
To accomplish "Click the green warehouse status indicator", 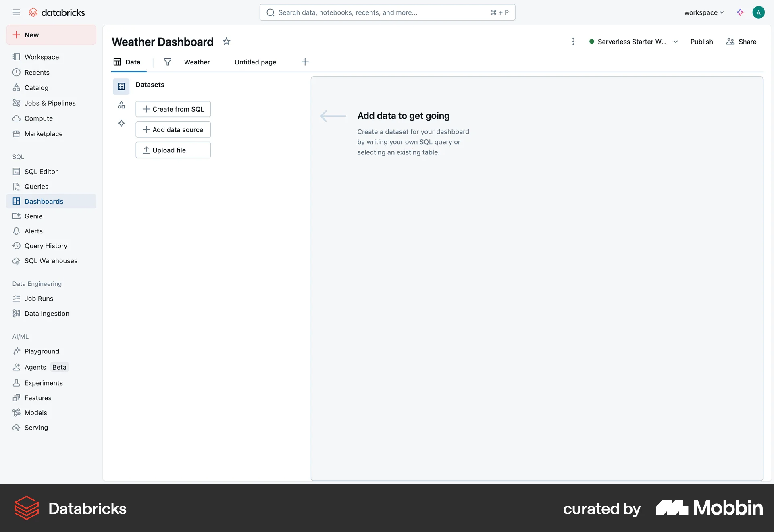I will (x=591, y=42).
